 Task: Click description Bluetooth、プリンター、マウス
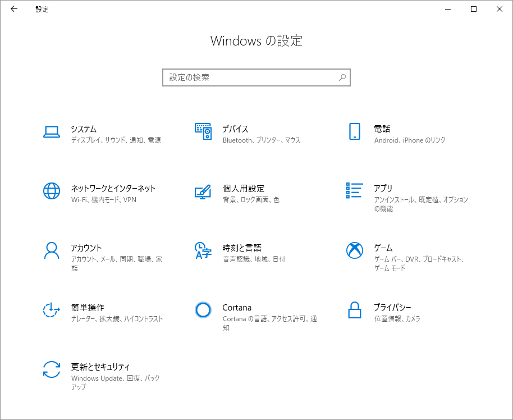pos(262,140)
